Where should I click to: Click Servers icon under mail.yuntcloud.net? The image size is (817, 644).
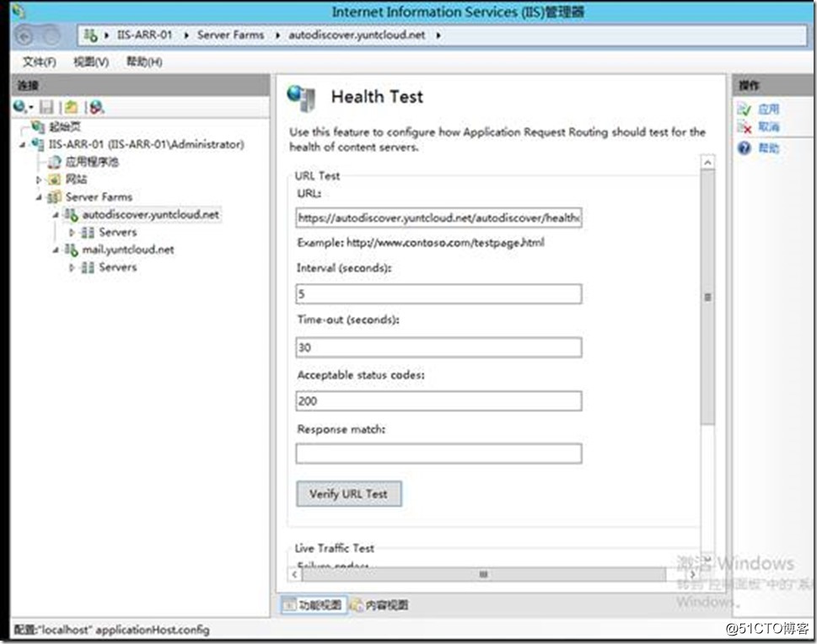(88, 267)
